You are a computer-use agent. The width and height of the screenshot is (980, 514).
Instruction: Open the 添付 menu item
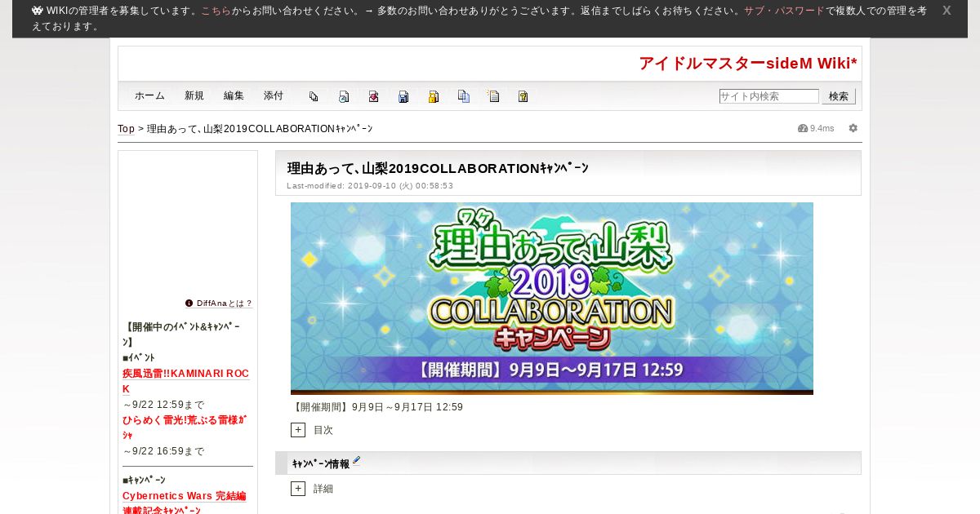[274, 95]
